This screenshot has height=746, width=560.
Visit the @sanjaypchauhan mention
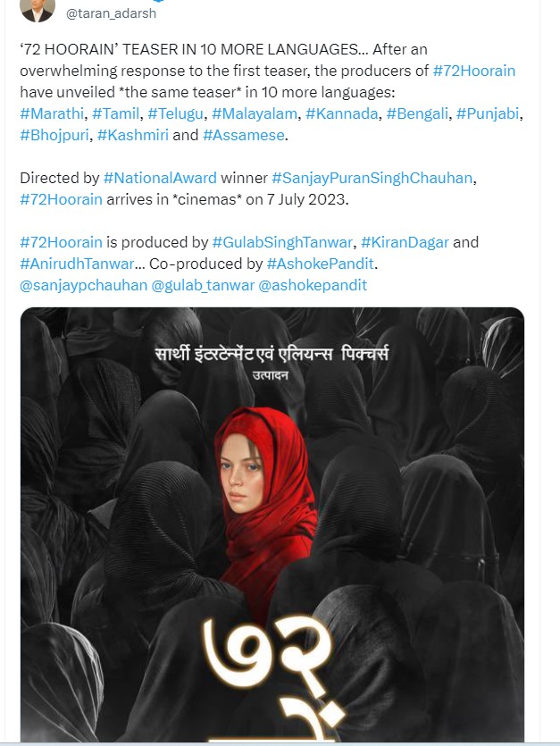point(84,285)
